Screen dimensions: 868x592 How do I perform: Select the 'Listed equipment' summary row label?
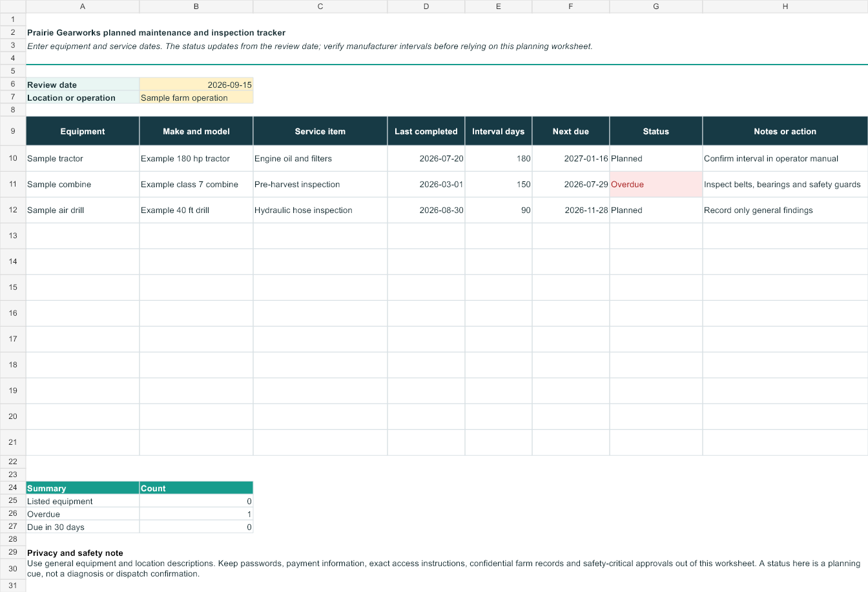[x=83, y=501]
